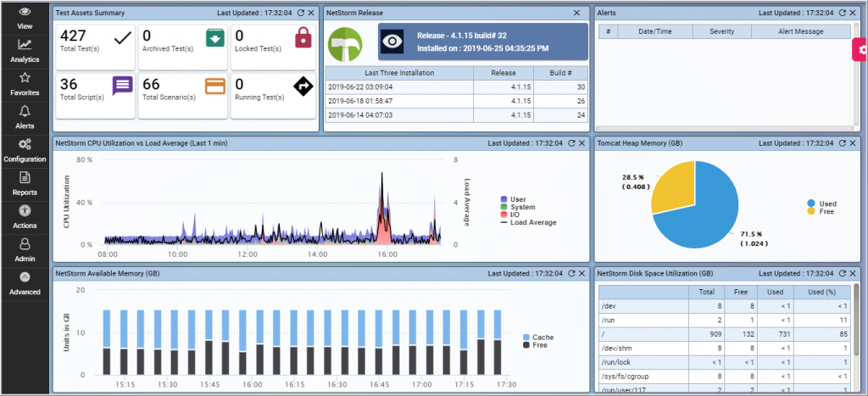This screenshot has width=868, height=396.
Task: Select the 2019-06-18 01:58:47 installation row
Action: tap(456, 102)
